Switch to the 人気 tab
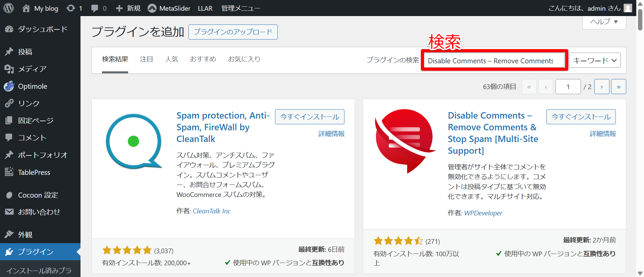This screenshot has width=644, height=277. (172, 59)
